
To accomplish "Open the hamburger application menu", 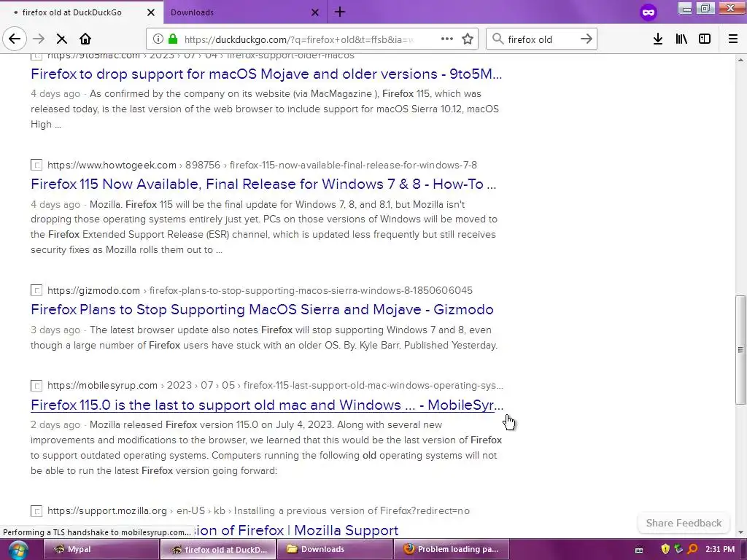I will [733, 39].
